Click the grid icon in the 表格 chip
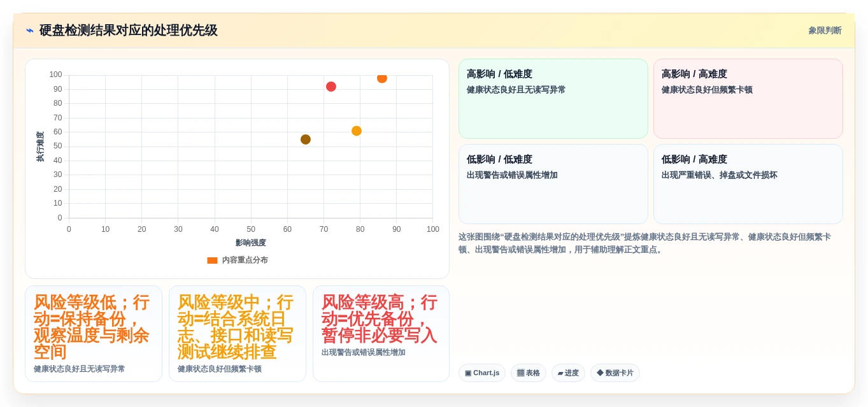Viewport: 868px width, 407px height. pos(520,373)
